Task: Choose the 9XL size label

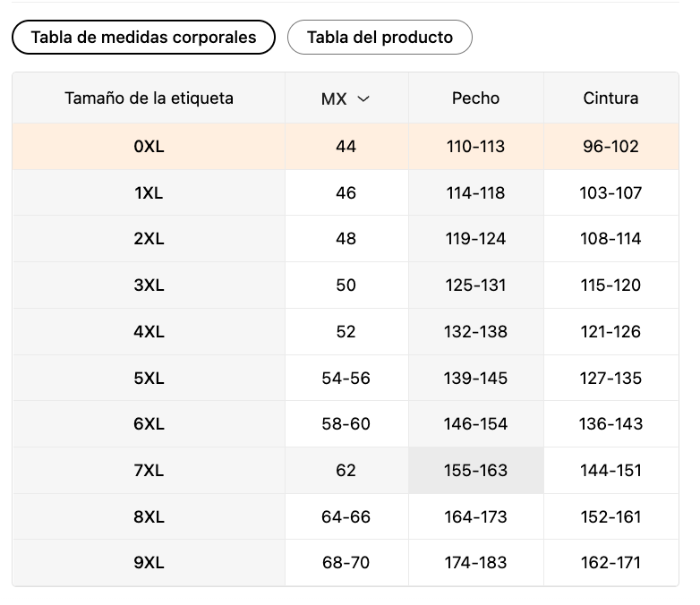Action: 149,563
